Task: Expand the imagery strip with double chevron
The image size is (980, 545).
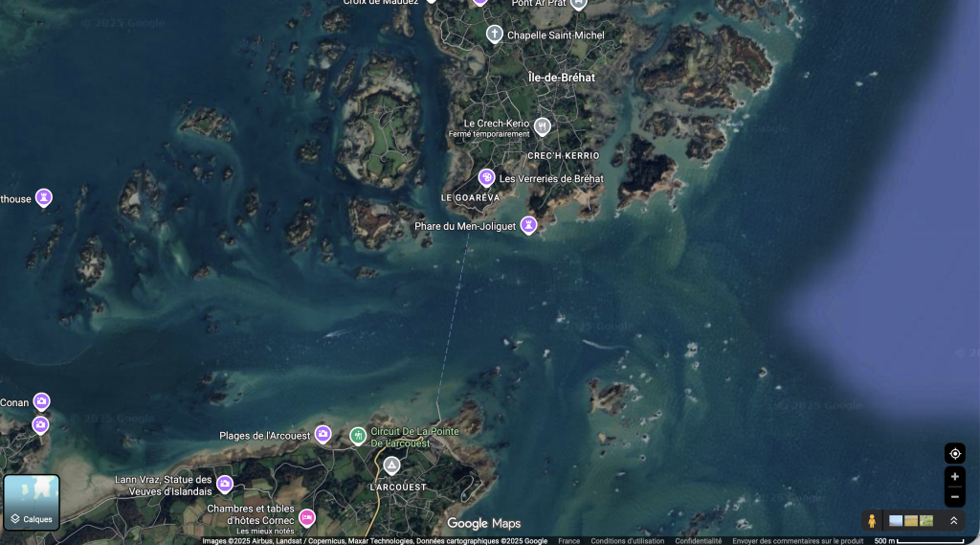Action: click(x=953, y=521)
